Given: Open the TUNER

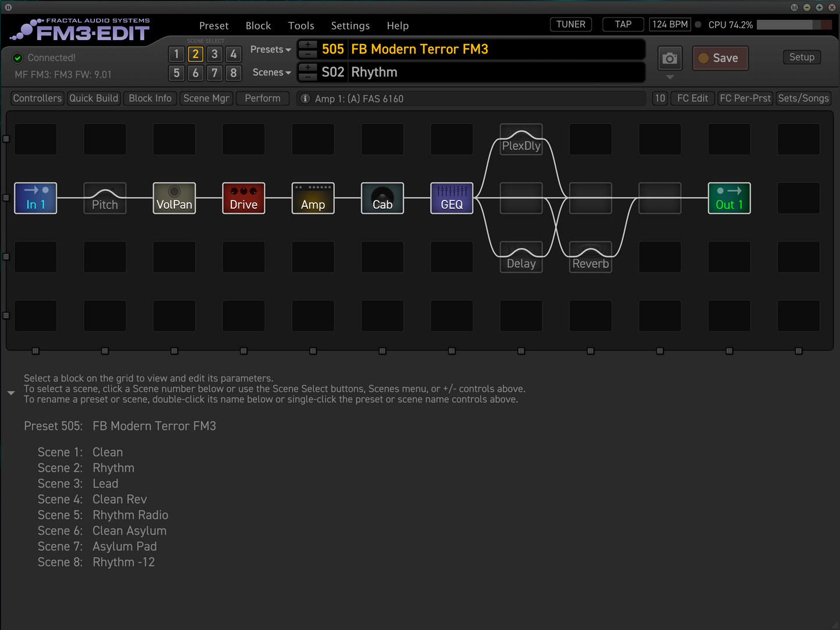Looking at the screenshot, I should (x=570, y=24).
